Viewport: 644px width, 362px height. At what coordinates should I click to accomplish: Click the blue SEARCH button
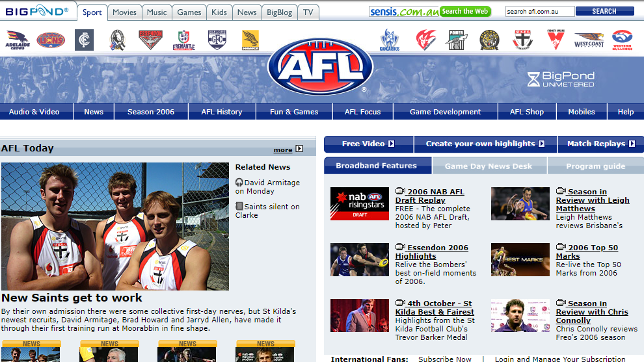pos(604,11)
